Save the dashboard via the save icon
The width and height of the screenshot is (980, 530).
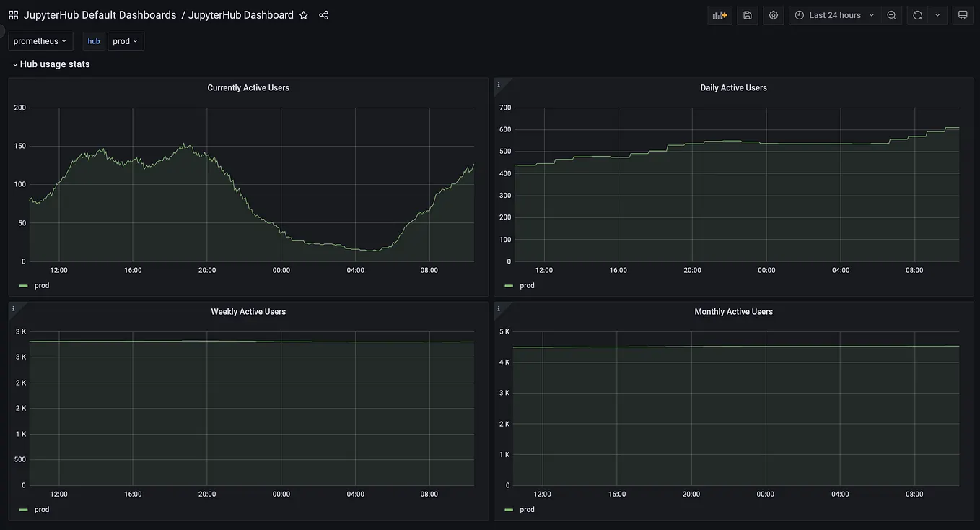pos(746,14)
